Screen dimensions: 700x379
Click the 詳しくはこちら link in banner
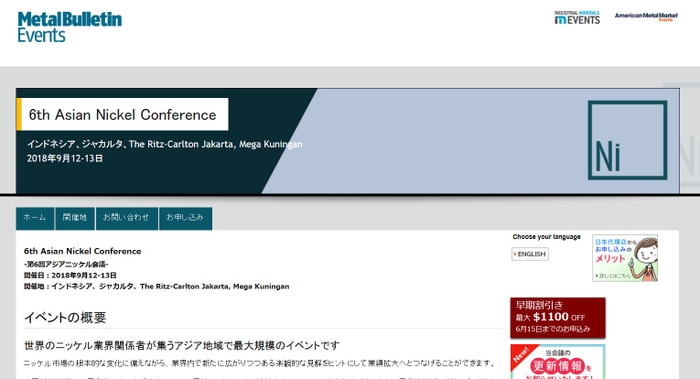coord(614,276)
